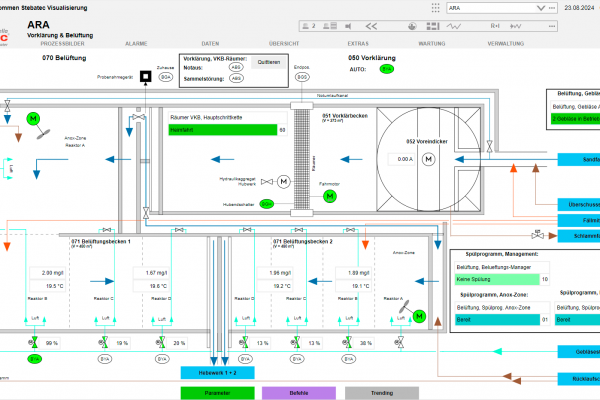Viewport: 600px width, 400px height.
Task: Click the signal waveform icon beside R+I
Action: pos(515,26)
